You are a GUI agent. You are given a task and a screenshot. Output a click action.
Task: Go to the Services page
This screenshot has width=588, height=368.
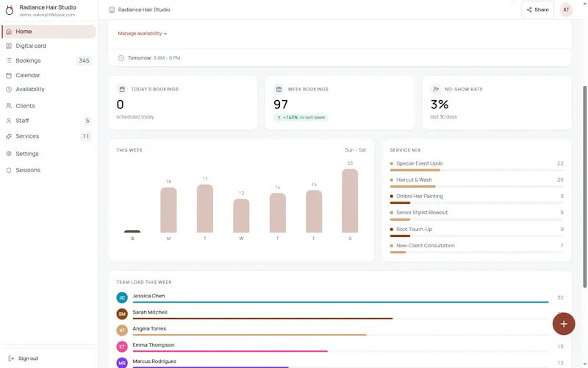(49, 136)
